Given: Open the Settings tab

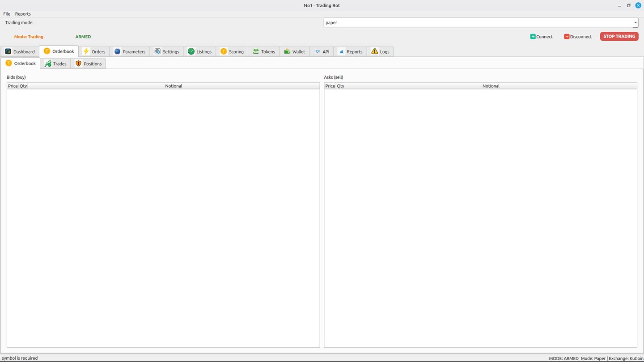Looking at the screenshot, I should (167, 51).
